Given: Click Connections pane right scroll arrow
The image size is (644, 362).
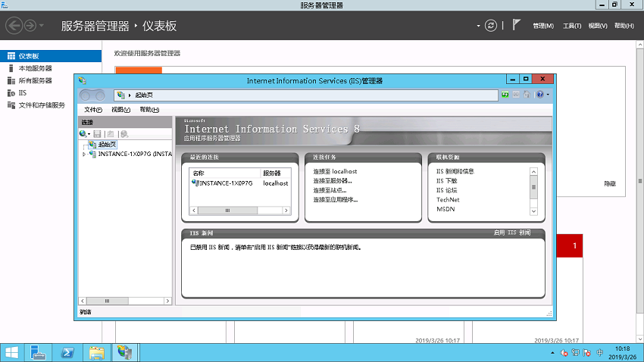Looking at the screenshot, I should pos(167,301).
